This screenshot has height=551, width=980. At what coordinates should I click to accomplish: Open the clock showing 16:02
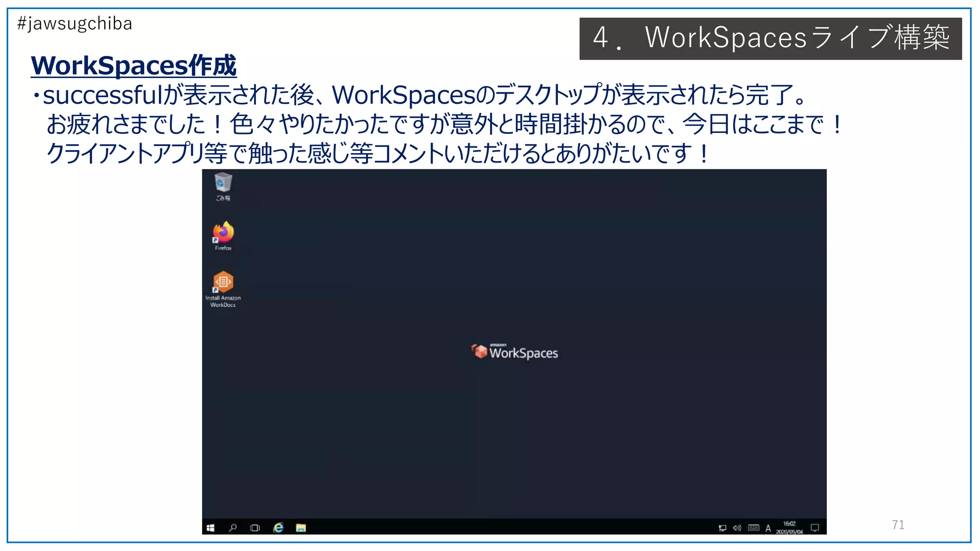[790, 528]
